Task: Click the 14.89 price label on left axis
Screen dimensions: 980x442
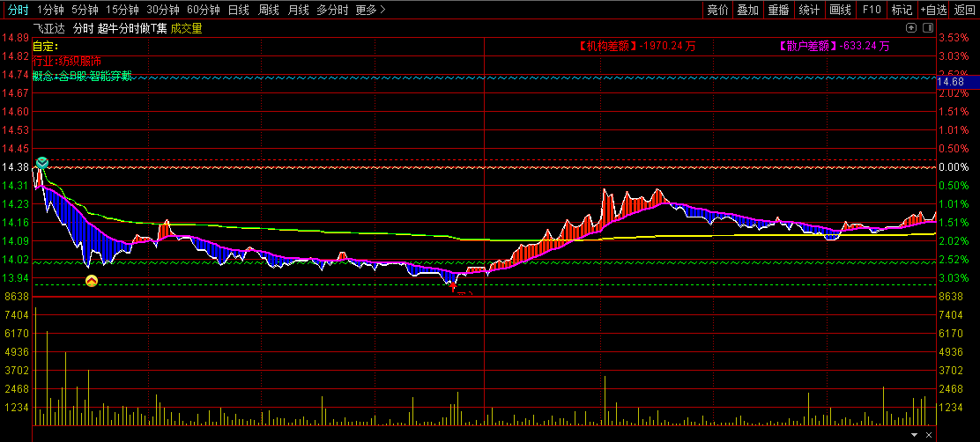Action: pos(15,38)
